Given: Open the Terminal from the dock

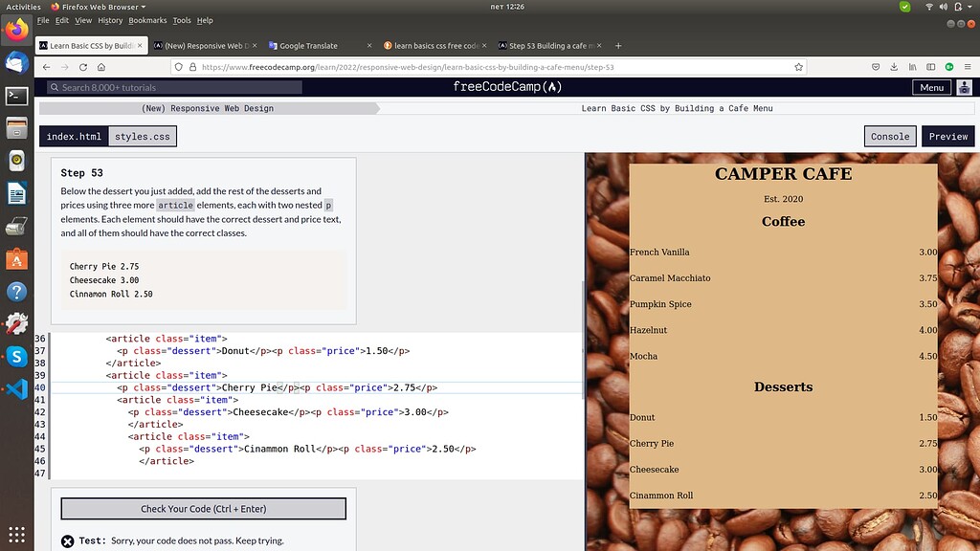Looking at the screenshot, I should tap(14, 96).
